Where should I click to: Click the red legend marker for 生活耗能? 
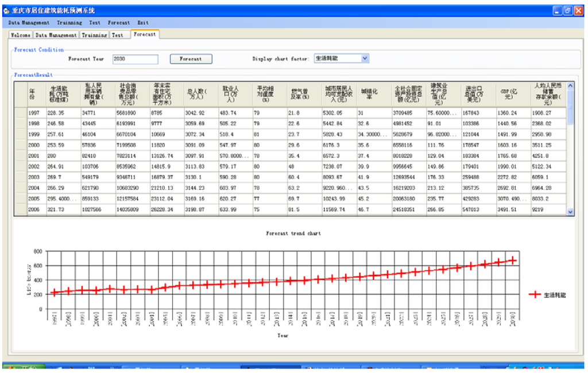534,294
